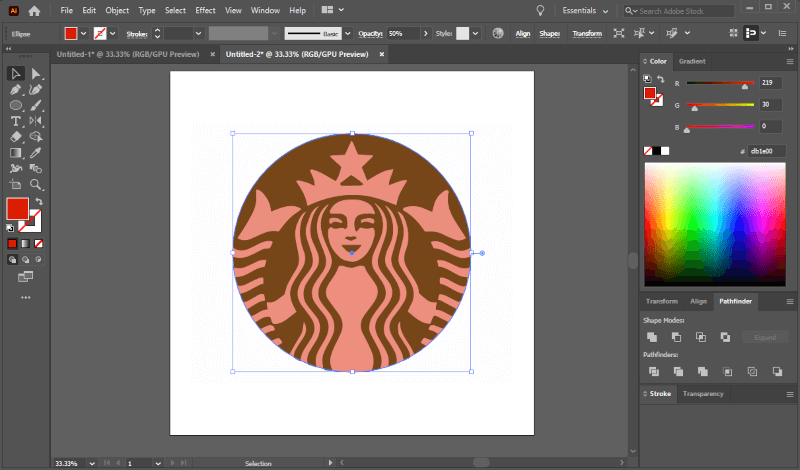800x470 pixels.
Task: Open fill color dropdown in control bar
Action: point(84,34)
